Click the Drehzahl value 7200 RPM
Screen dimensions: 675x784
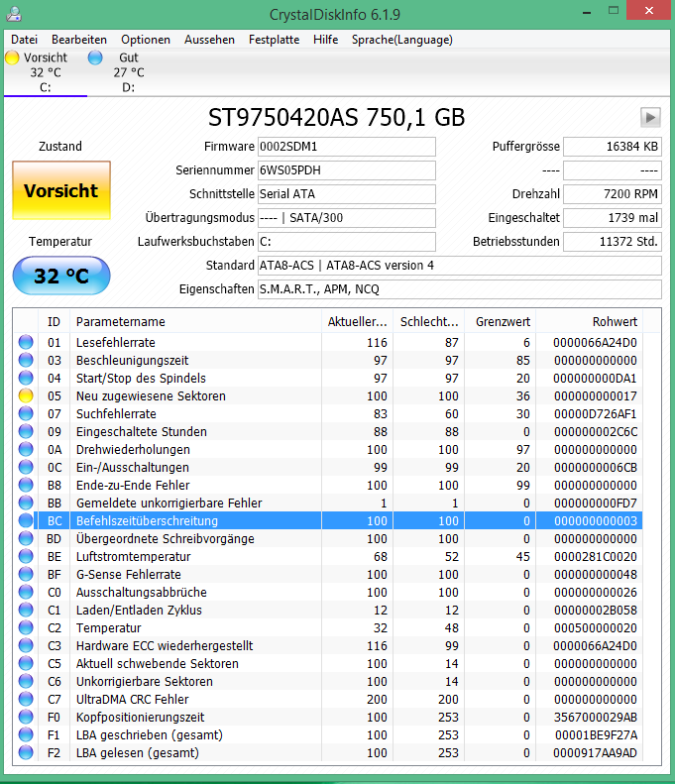[x=613, y=194]
